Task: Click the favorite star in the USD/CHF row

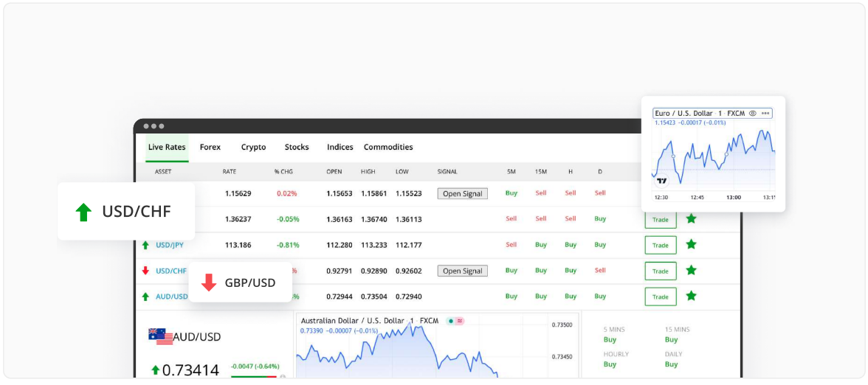Action: pos(691,270)
